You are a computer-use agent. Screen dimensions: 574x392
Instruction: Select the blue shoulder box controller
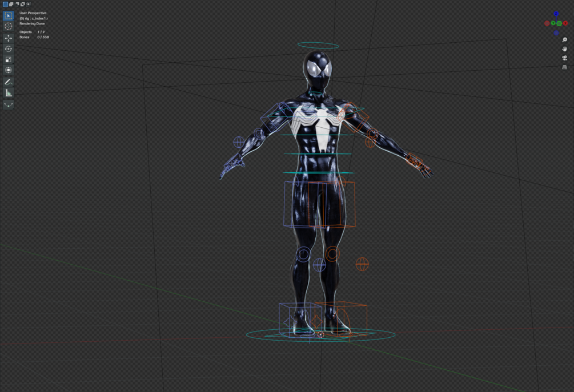[277, 117]
